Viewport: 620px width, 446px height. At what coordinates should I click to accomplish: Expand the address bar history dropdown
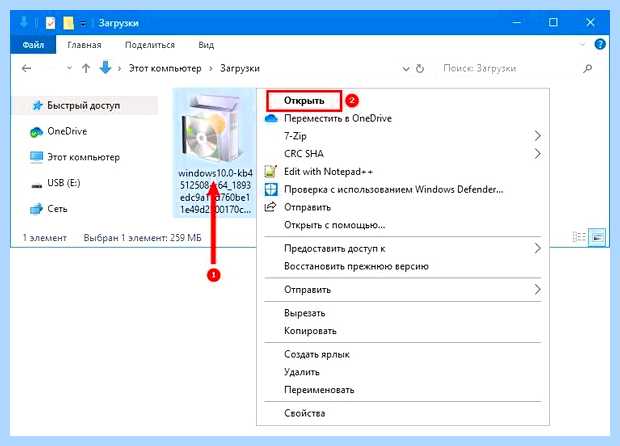point(406,69)
